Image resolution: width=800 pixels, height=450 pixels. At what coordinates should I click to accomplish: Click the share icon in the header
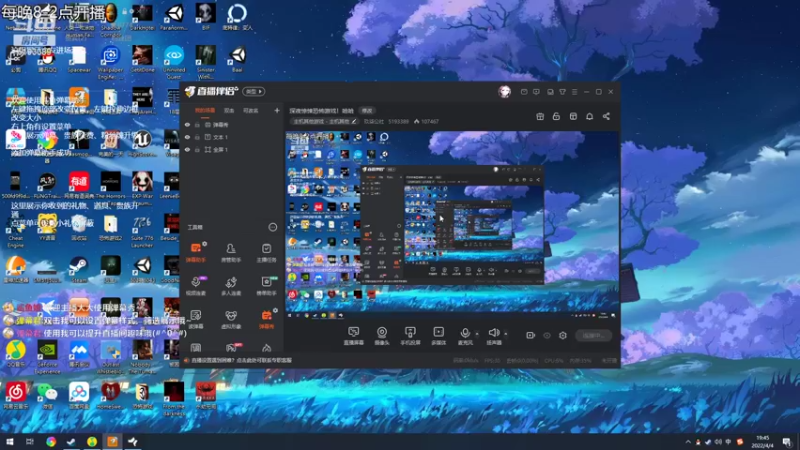(x=606, y=116)
